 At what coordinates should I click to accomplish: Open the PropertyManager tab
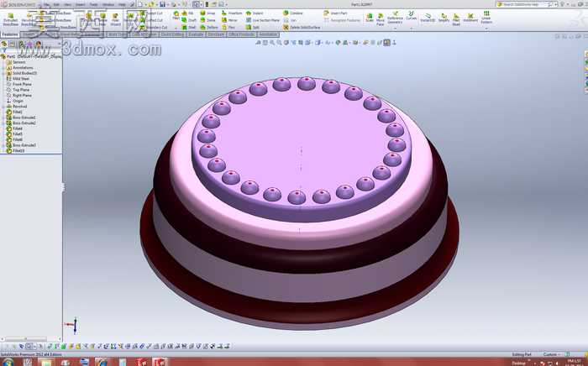coord(13,44)
